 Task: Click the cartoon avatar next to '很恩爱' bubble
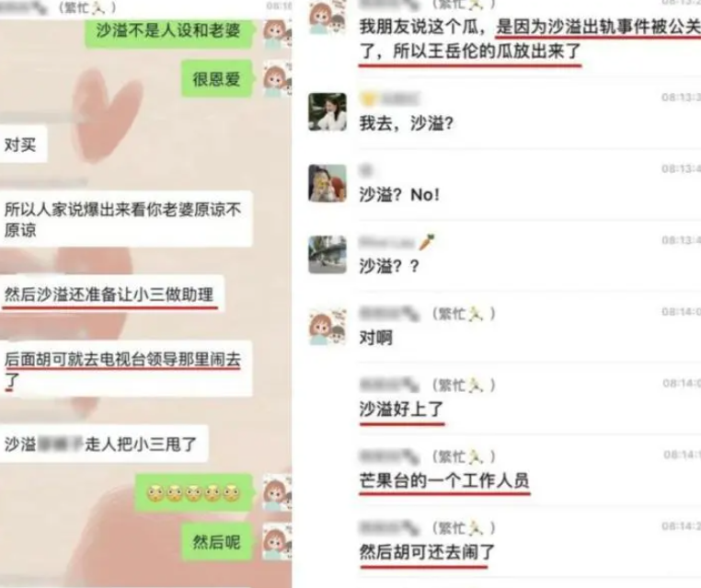click(277, 79)
